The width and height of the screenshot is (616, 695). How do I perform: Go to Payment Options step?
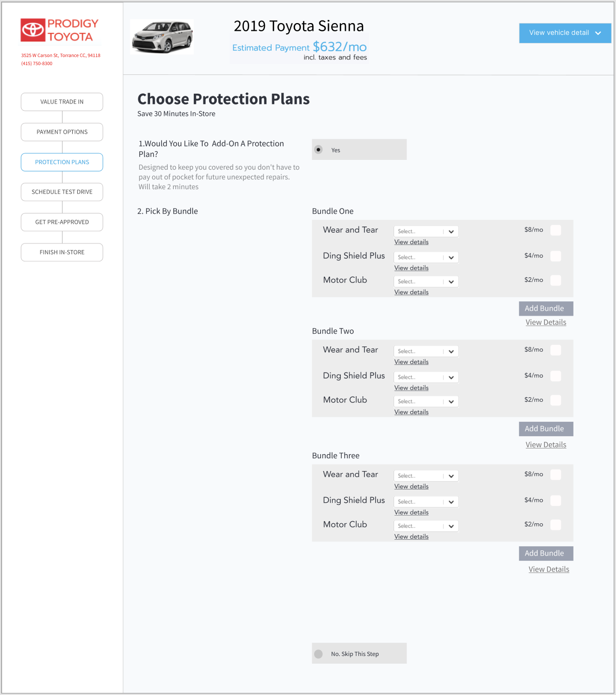pyautogui.click(x=62, y=132)
